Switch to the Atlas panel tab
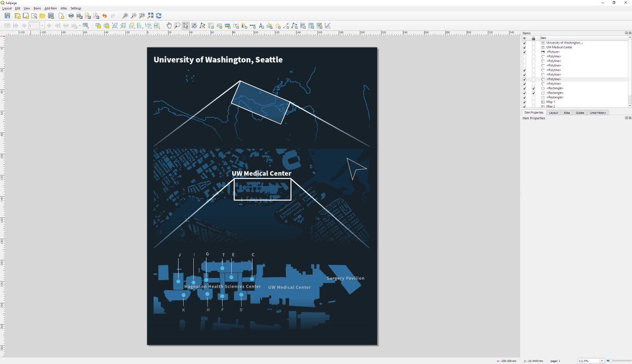The width and height of the screenshot is (632, 364). pyautogui.click(x=567, y=113)
